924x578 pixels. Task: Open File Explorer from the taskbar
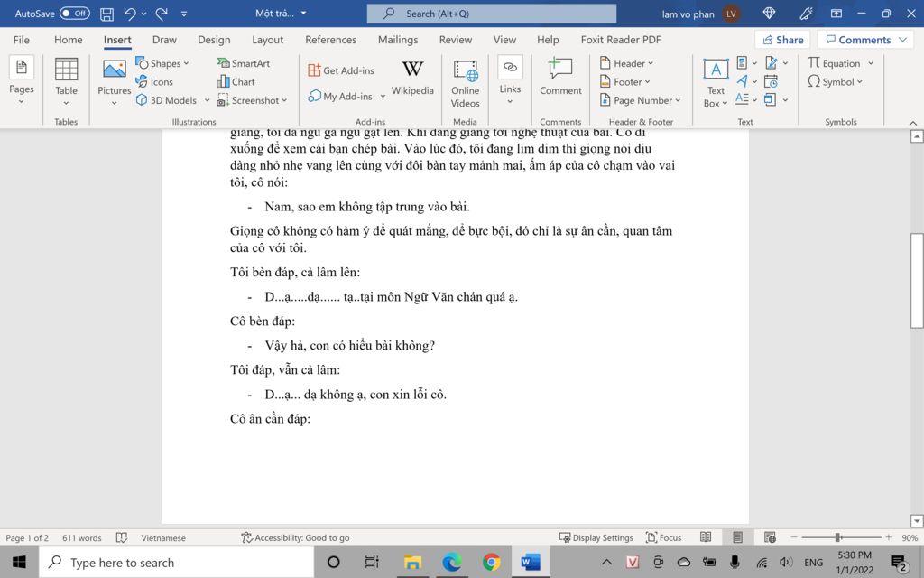pos(413,562)
